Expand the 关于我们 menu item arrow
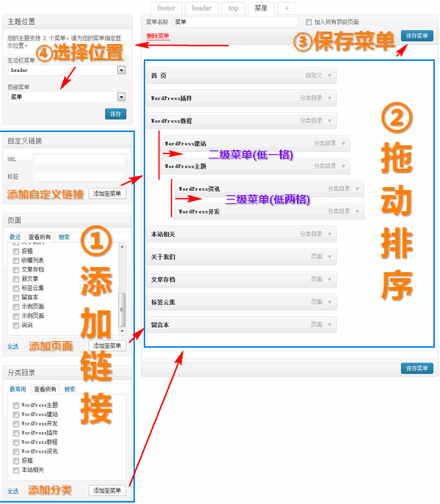This screenshot has height=504, width=440. [x=329, y=257]
